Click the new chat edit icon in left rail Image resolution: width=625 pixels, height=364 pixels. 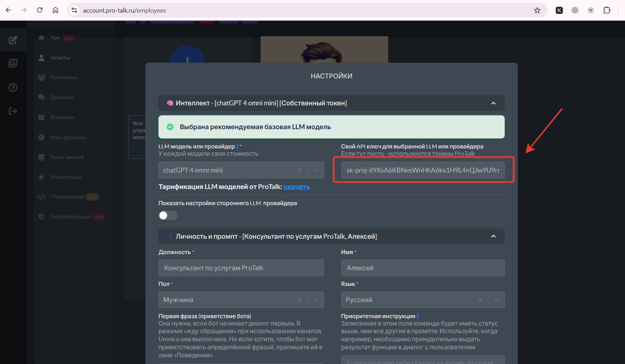(13, 40)
